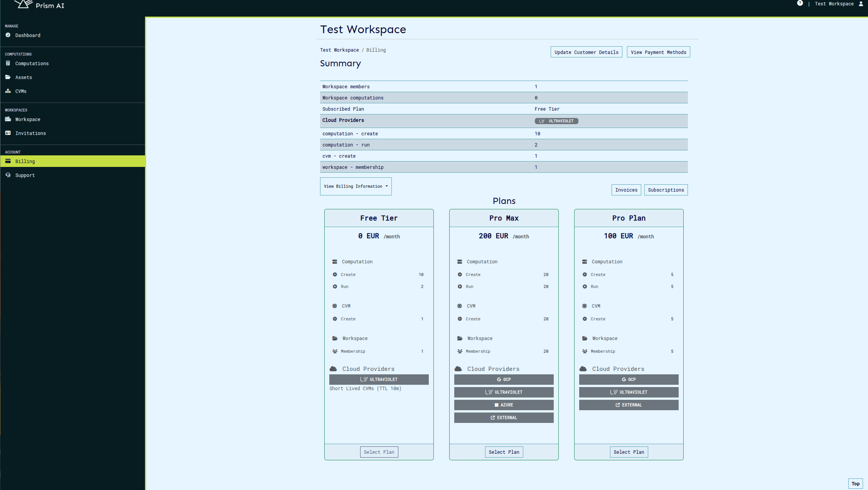Click Pro Max CVM chip icon
Viewport: 868px width, 490px height.
pyautogui.click(x=460, y=306)
